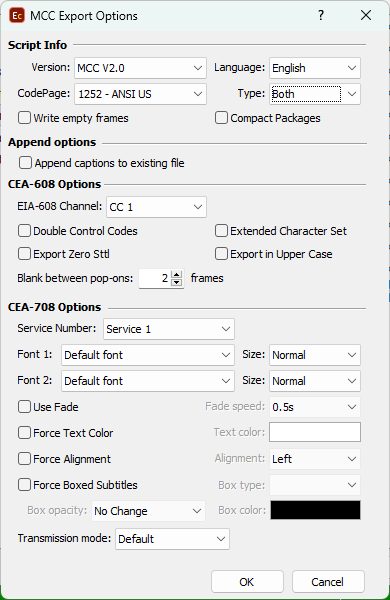
Task: Click the Blank between pop-ons number field
Action: [x=155, y=278]
